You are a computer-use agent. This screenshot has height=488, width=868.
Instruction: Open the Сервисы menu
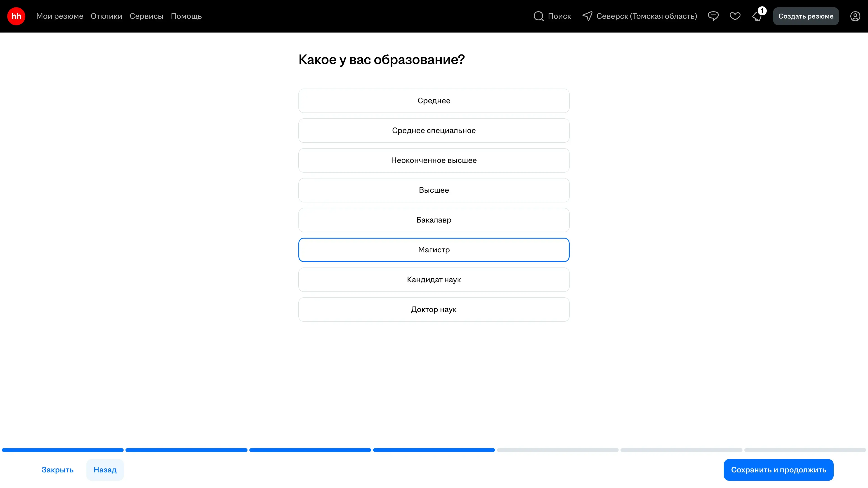146,16
